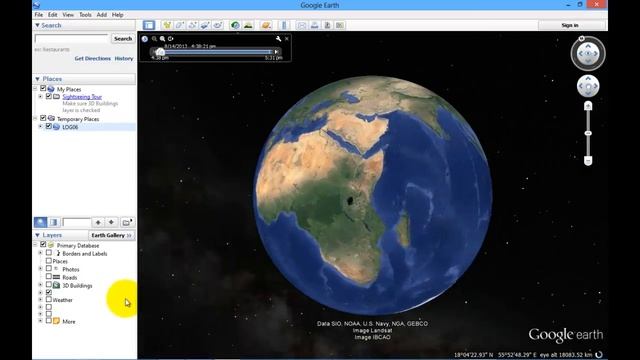Screen dimensions: 640x360
Task: Click the Get Directions link
Action: click(93, 58)
